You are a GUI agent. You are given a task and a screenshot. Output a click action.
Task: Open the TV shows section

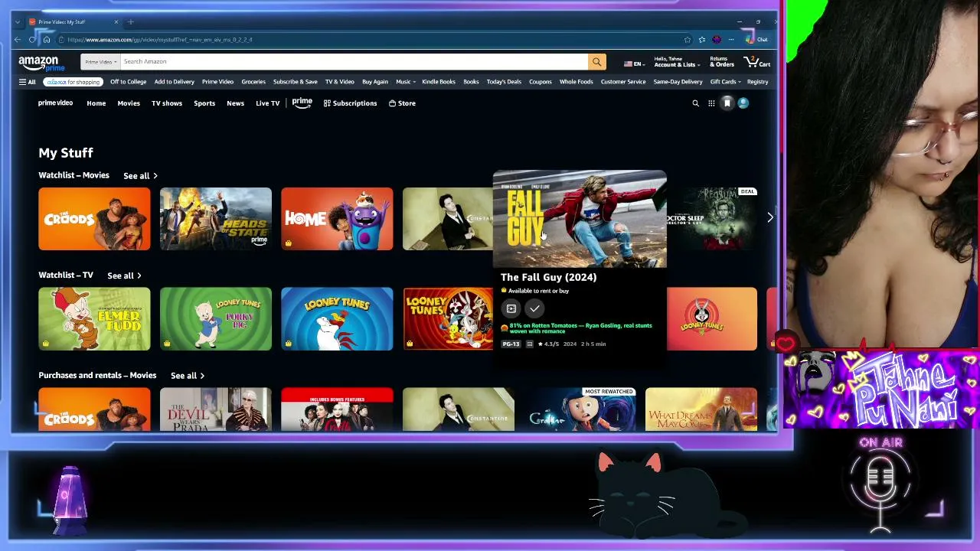tap(167, 103)
